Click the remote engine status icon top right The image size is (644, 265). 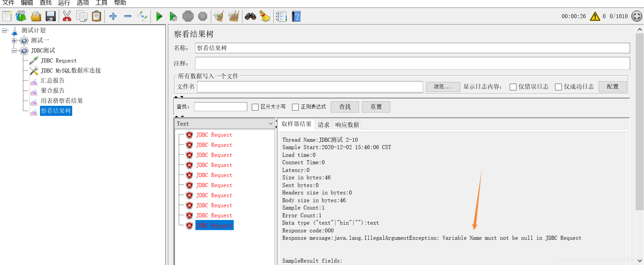point(637,16)
